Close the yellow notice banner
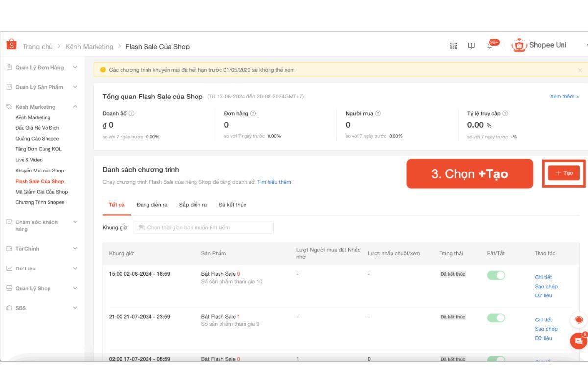The height and width of the screenshot is (392, 588). 580,70
